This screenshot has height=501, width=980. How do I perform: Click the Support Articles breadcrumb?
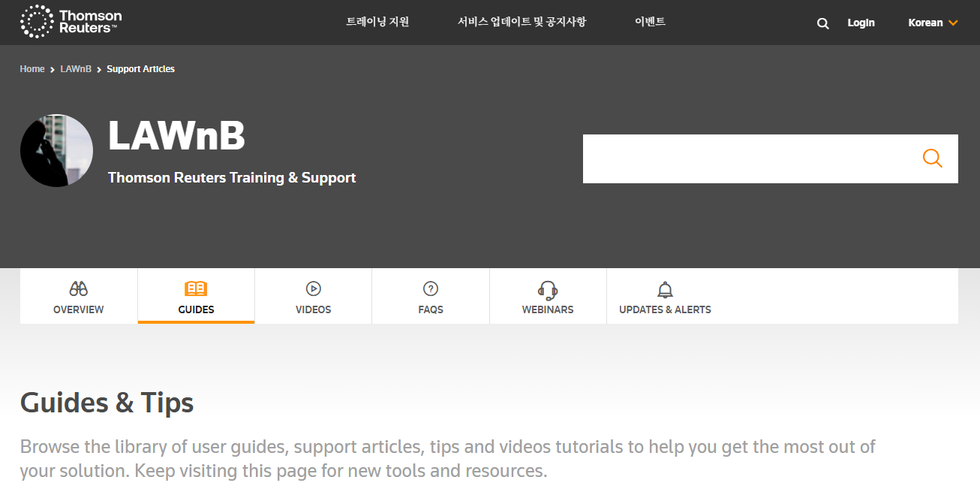tap(140, 68)
